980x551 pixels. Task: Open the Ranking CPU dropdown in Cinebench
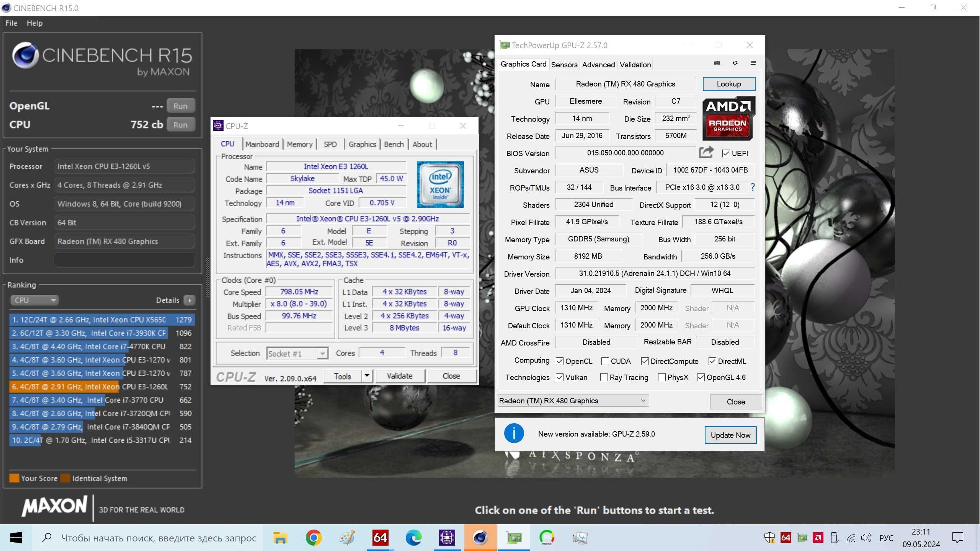click(x=34, y=300)
